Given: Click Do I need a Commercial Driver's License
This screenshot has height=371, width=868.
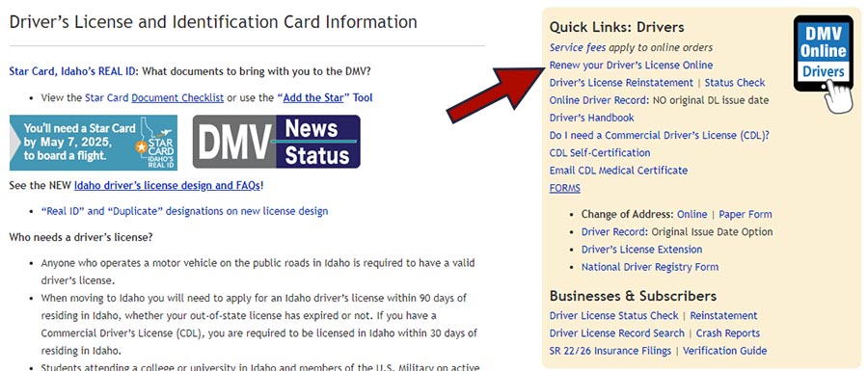Looking at the screenshot, I should [x=660, y=136].
